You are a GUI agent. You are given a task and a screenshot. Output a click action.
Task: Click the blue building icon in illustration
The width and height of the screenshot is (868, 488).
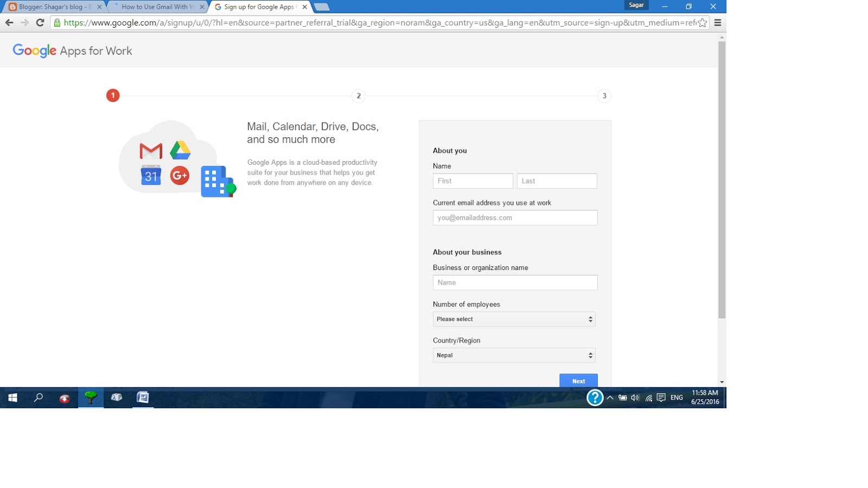[218, 181]
